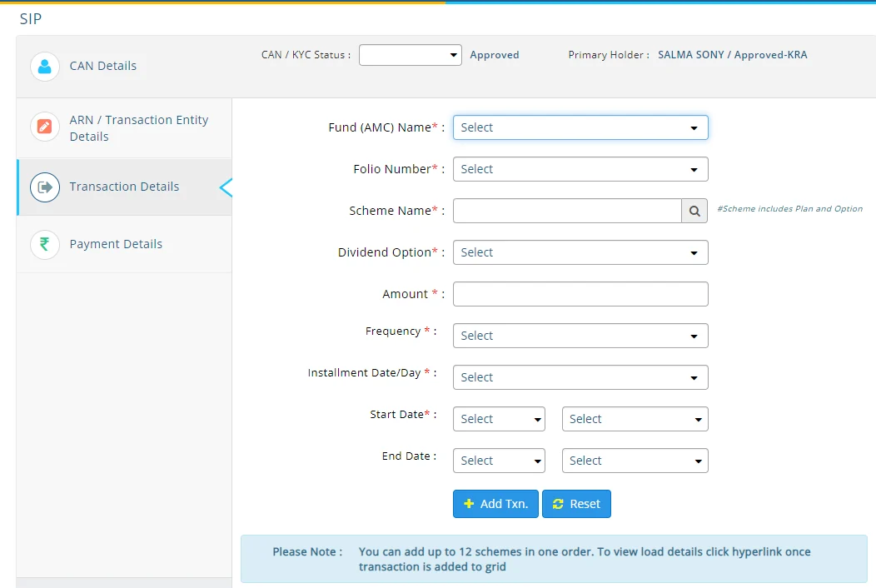
Task: Click the Scheme Name search magnifier icon
Action: point(694,211)
